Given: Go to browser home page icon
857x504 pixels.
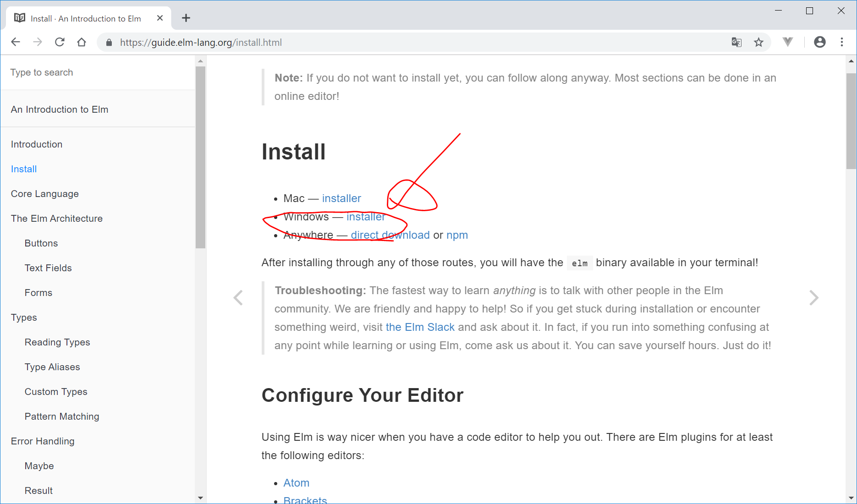Looking at the screenshot, I should (x=82, y=42).
